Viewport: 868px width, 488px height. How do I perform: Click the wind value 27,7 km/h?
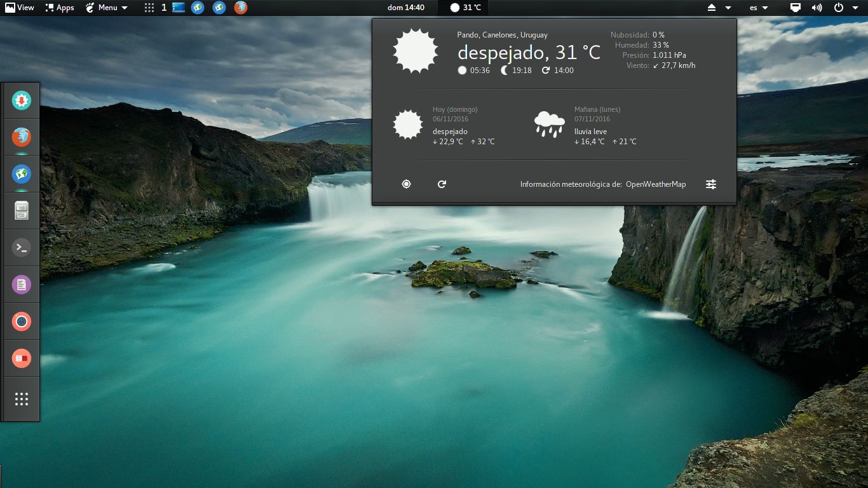point(679,65)
